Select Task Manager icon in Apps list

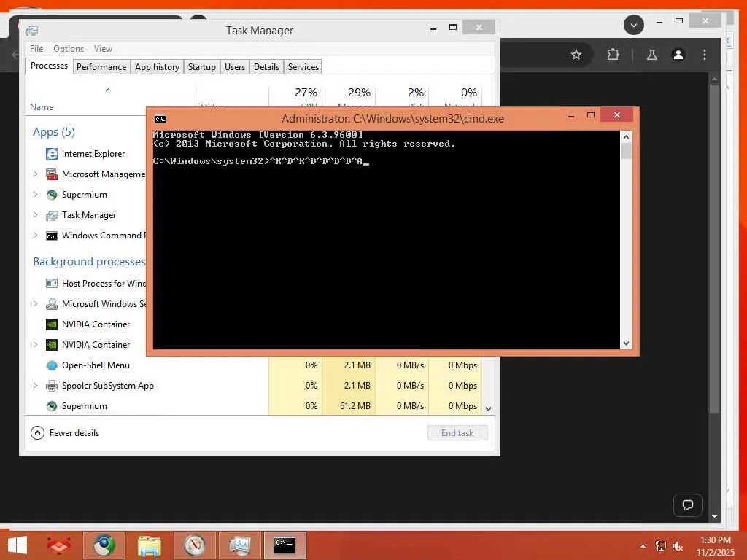pos(52,215)
